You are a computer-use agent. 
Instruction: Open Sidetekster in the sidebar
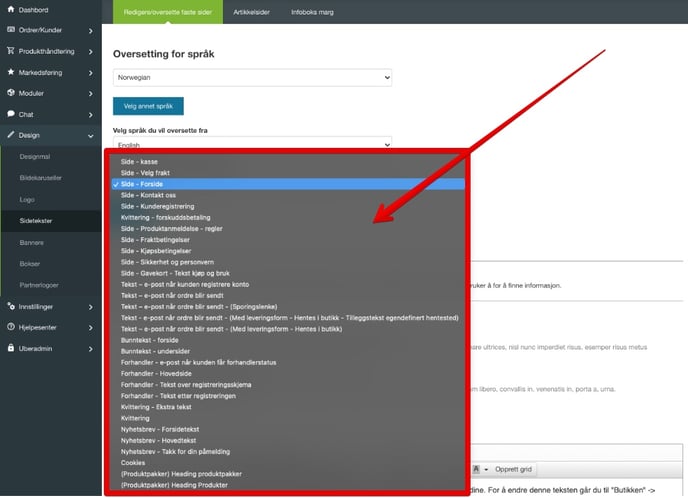(36, 221)
